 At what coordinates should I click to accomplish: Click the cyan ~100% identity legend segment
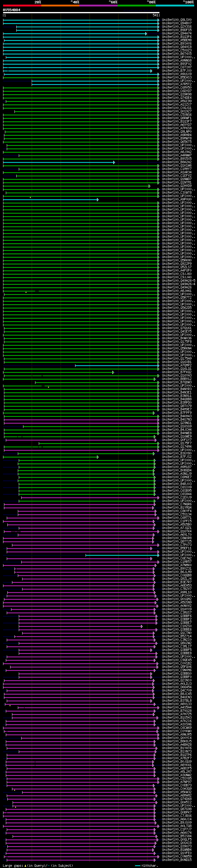pyautogui.click(x=175, y=6)
